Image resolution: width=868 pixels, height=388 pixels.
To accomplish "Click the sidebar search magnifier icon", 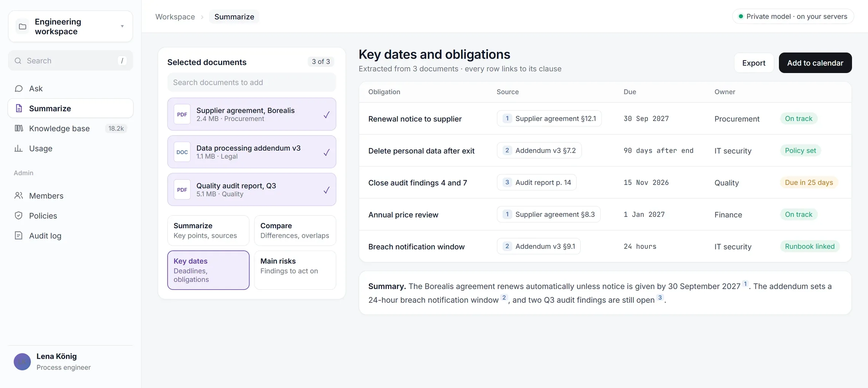I will [x=18, y=60].
